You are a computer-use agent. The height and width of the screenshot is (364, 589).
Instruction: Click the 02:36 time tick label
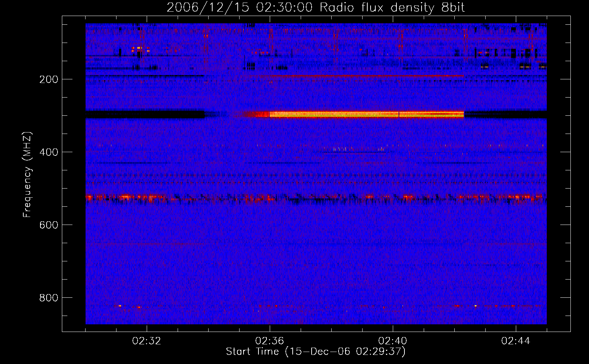pyautogui.click(x=270, y=341)
